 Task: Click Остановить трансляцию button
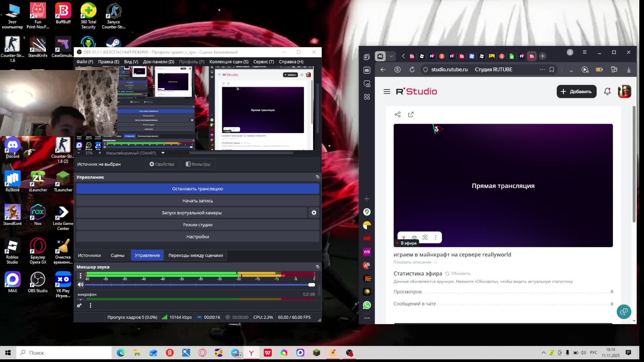[198, 189]
